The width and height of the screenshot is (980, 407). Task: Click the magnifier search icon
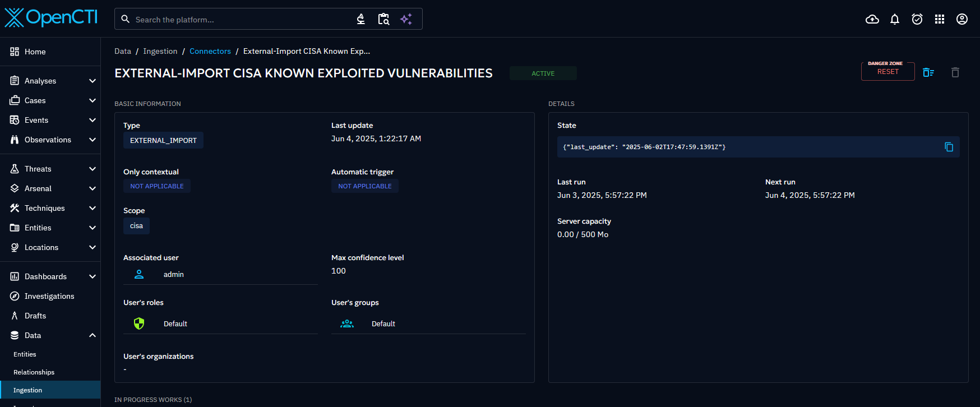(126, 19)
